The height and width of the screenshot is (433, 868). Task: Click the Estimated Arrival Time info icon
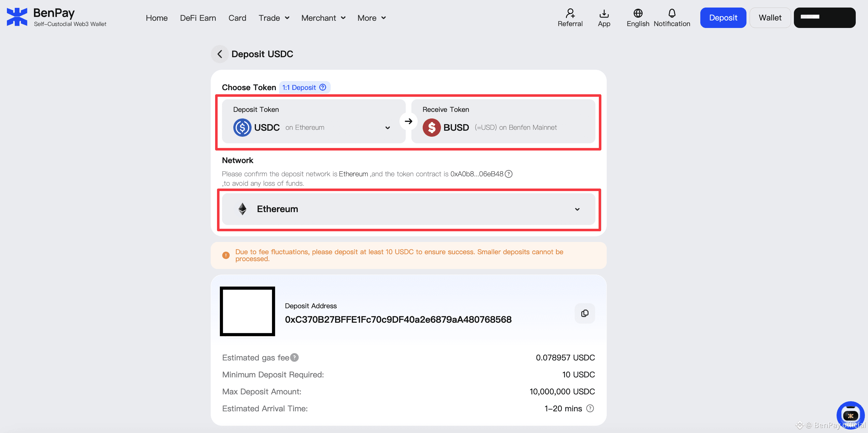coord(590,408)
